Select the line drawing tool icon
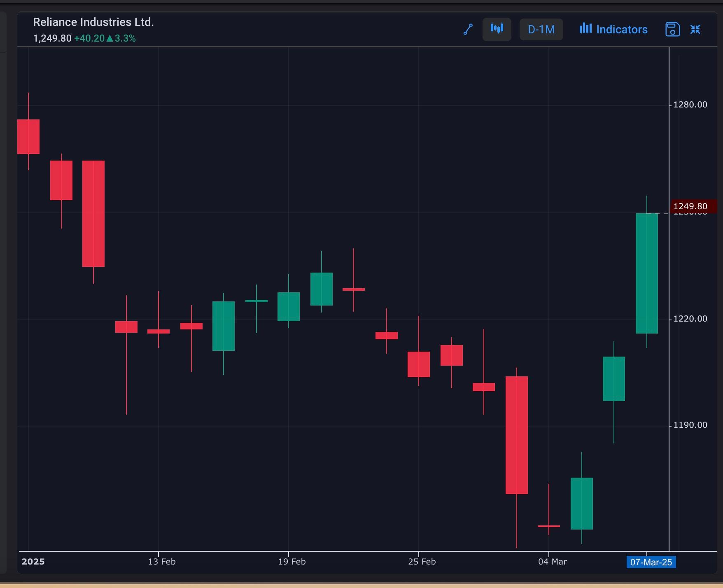 468,29
